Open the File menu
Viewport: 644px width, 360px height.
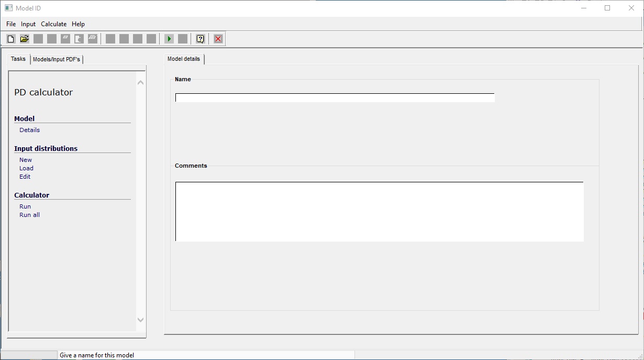[11, 24]
